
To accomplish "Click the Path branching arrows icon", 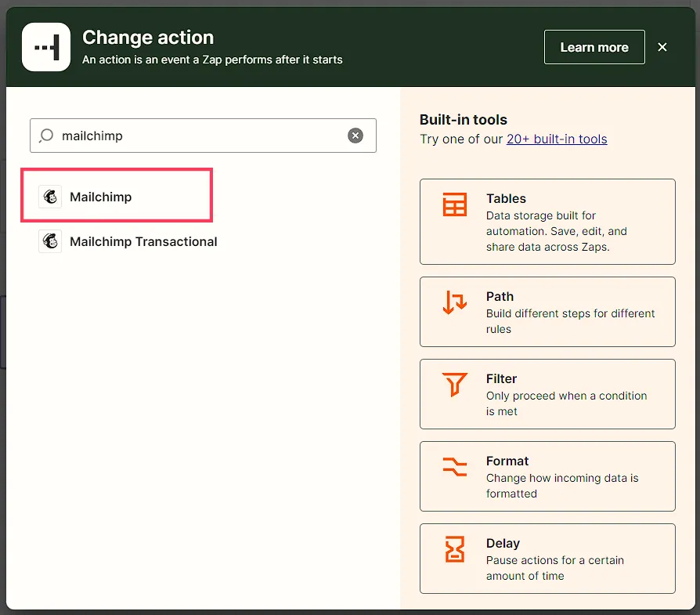I will point(454,302).
